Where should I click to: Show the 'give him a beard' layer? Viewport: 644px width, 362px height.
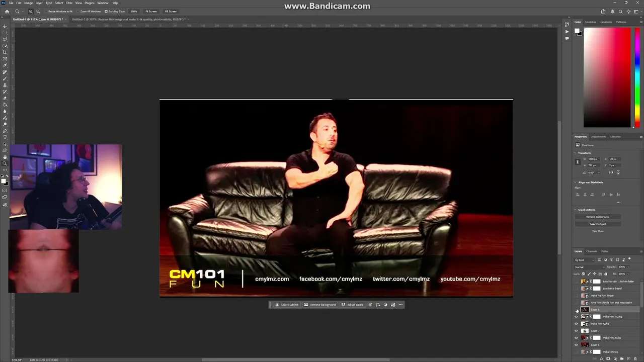pyautogui.click(x=577, y=289)
